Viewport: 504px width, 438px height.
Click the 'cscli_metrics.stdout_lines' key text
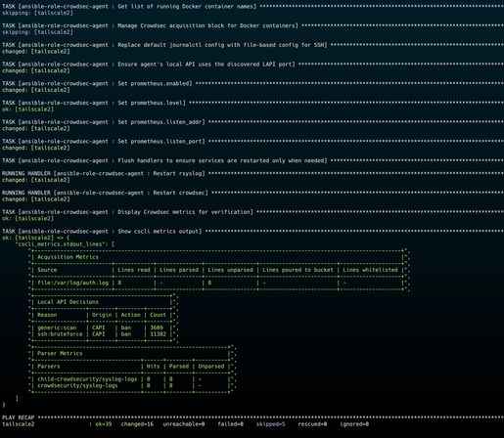[62, 244]
